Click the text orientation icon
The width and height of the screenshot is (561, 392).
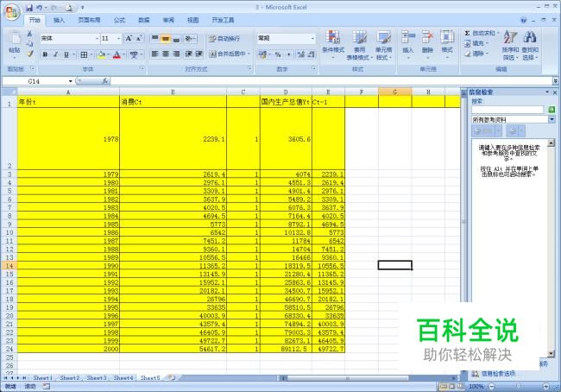pos(190,38)
